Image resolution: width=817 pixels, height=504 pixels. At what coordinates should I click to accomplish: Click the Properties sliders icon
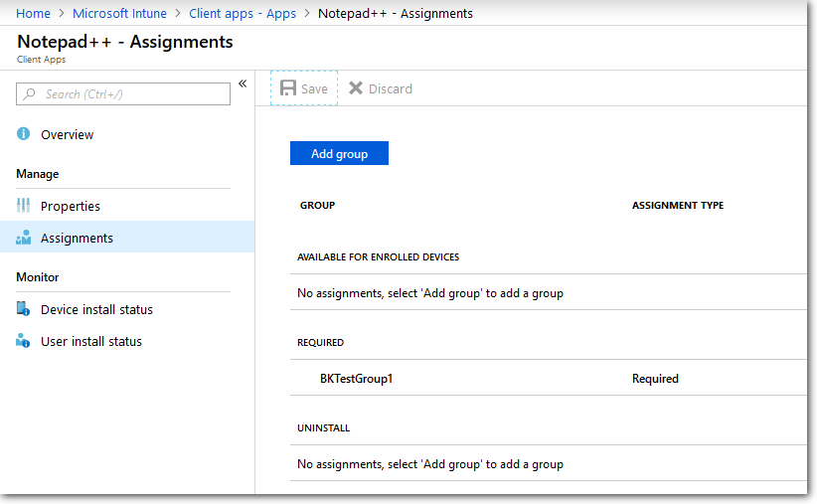[24, 206]
